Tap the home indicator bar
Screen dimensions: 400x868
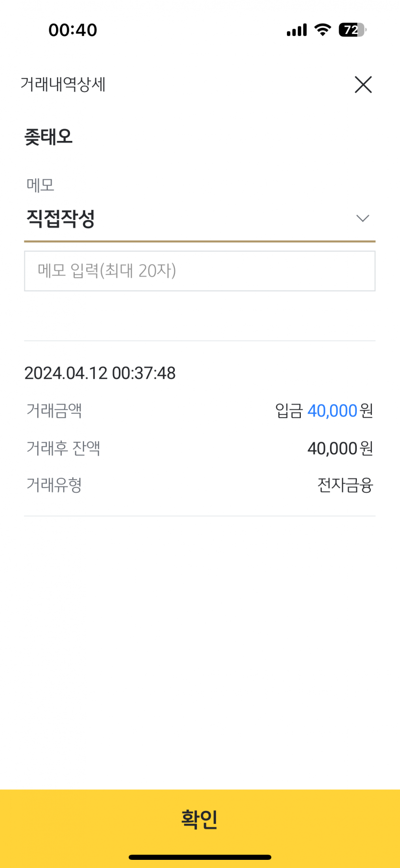200,857
